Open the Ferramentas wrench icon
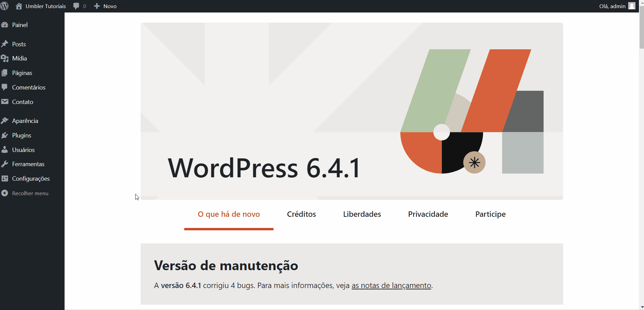Viewport: 644px width, 310px height. pyautogui.click(x=5, y=164)
